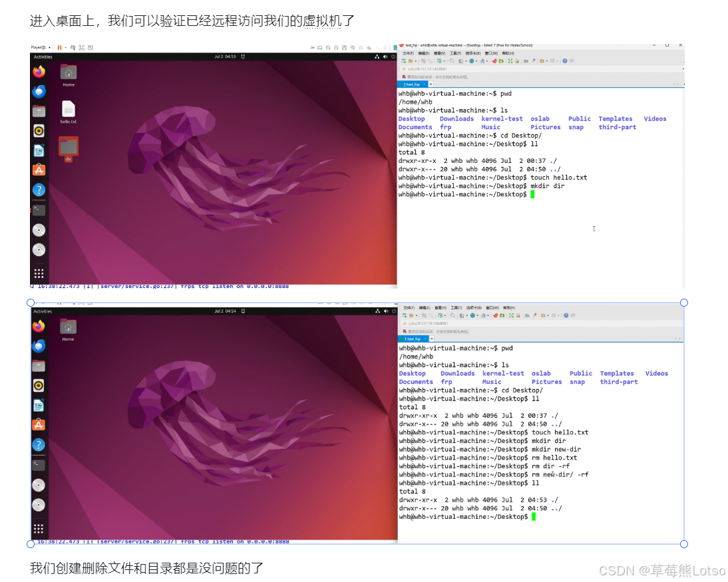Select hello.txt file on upper desktop

pos(69,112)
